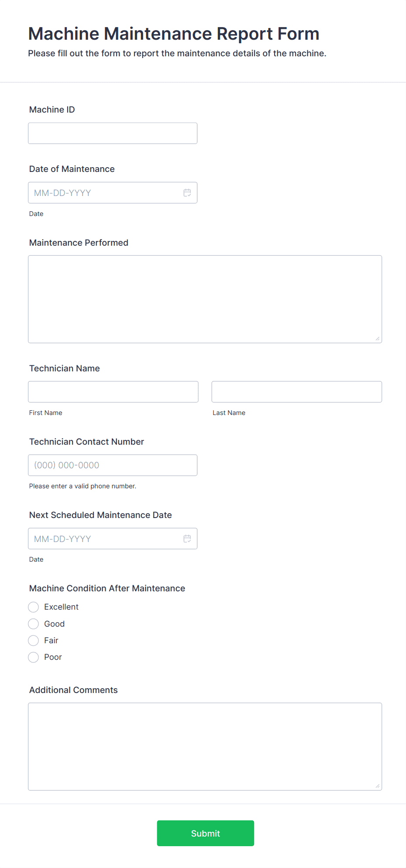Screen dimensions: 406x868
Task: Click the phone number validation hint text
Action: [x=83, y=486]
